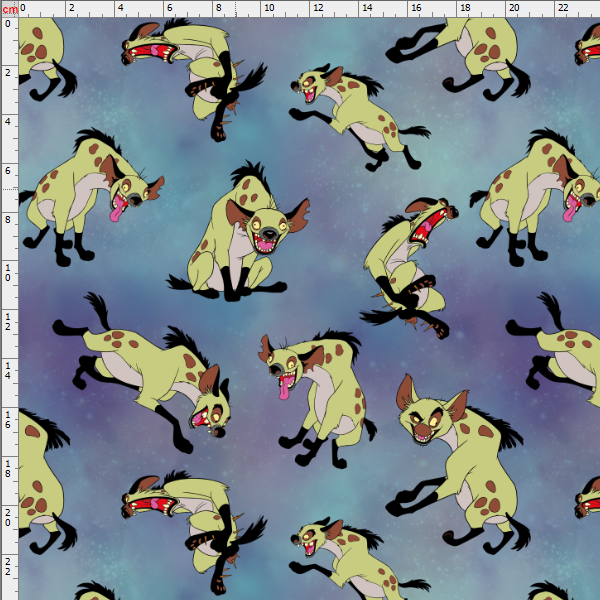Screen dimensions: 600x600
Task: Click the 2 mark on the vertical ruler
Action: [x=8, y=72]
